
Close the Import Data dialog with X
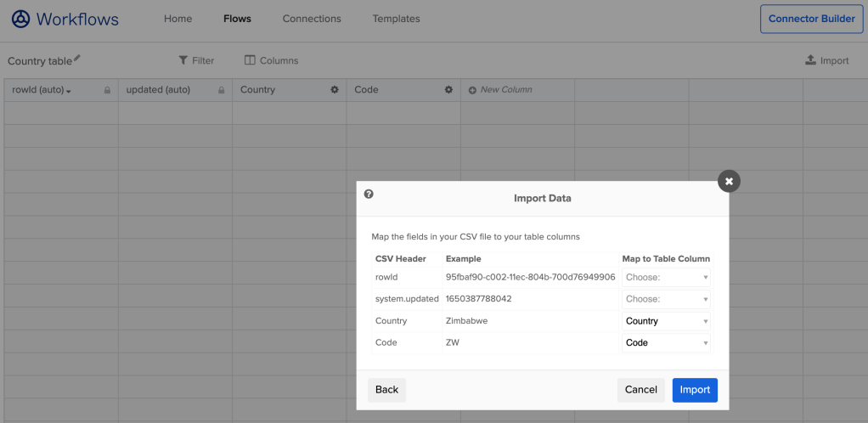[x=729, y=181]
